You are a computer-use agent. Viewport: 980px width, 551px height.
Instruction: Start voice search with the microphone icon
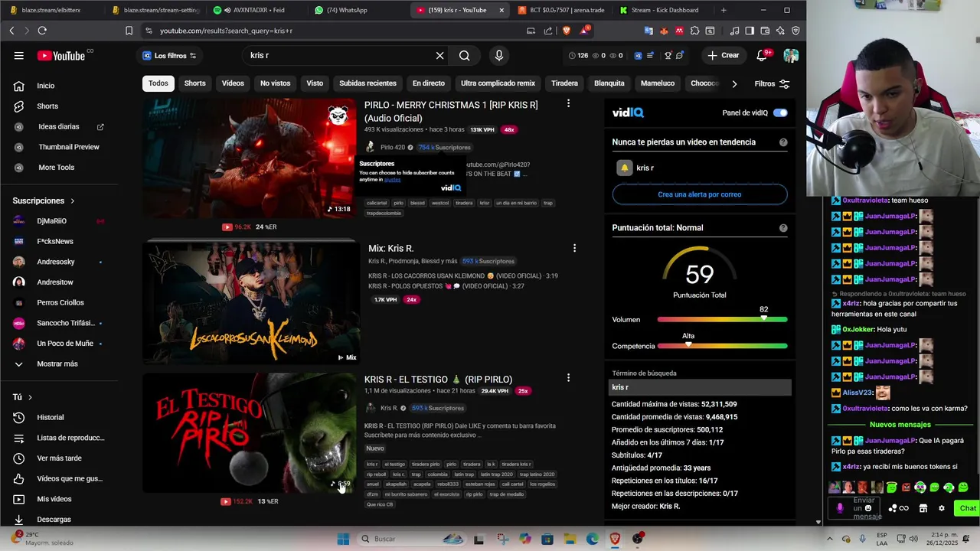click(499, 55)
